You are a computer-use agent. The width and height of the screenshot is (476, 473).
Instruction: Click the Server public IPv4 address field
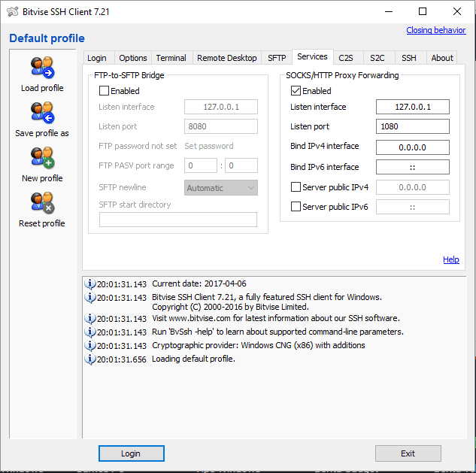coord(413,187)
